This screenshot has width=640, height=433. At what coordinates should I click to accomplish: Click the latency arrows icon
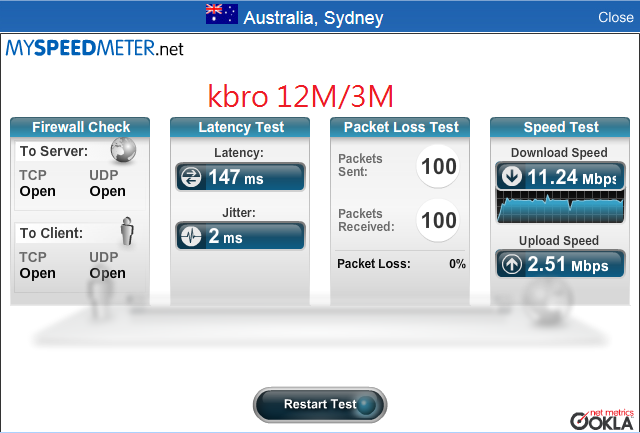[191, 177]
